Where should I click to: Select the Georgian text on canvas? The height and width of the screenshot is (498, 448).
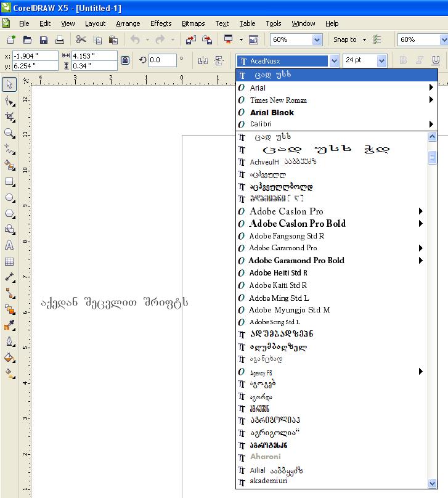[114, 303]
